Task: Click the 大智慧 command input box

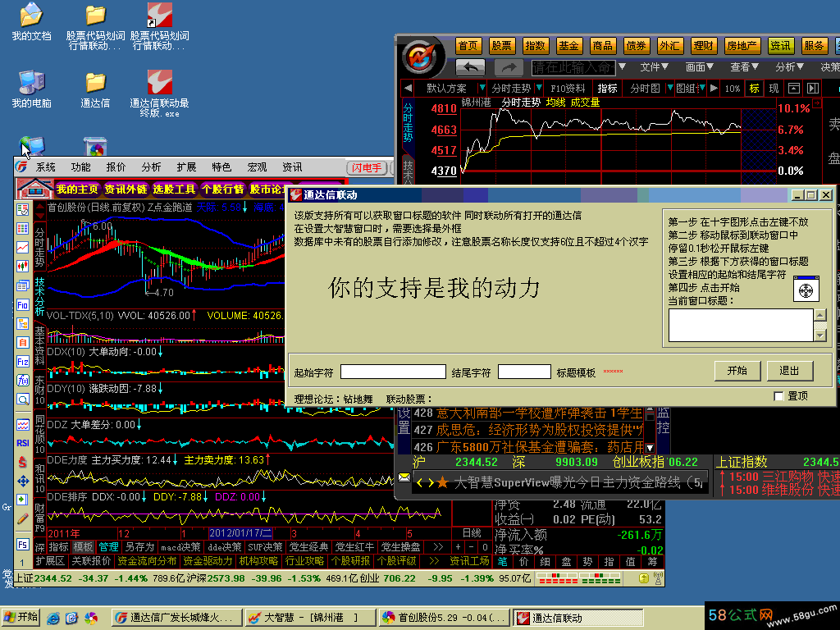Action: pyautogui.click(x=573, y=67)
